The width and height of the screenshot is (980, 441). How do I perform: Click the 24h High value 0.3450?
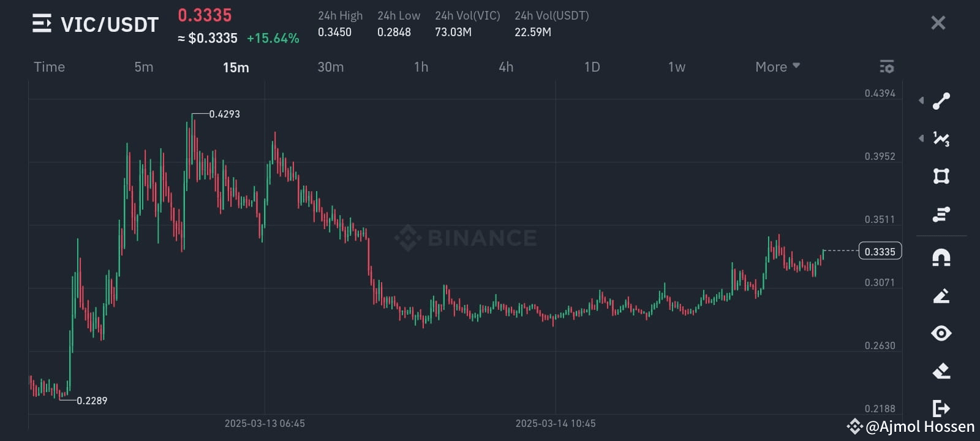click(x=334, y=32)
